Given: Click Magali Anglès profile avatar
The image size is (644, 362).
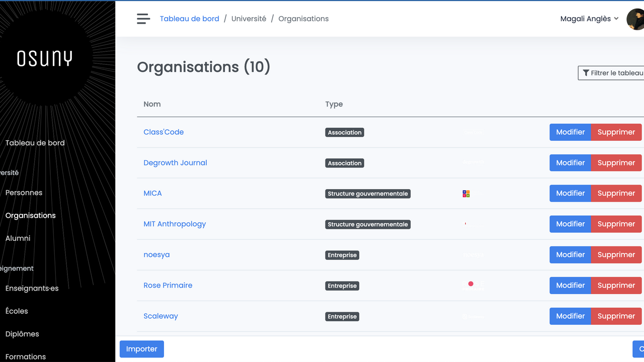Looking at the screenshot, I should tap(635, 19).
